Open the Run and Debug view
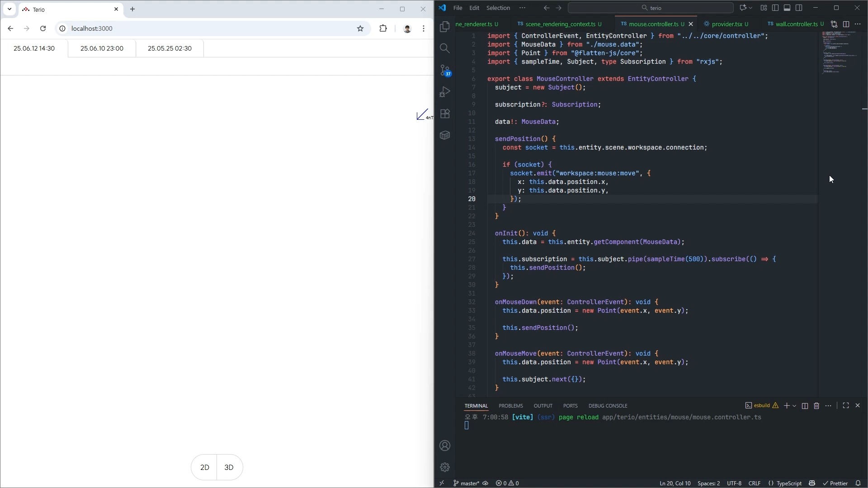The width and height of the screenshot is (868, 488). tap(445, 92)
